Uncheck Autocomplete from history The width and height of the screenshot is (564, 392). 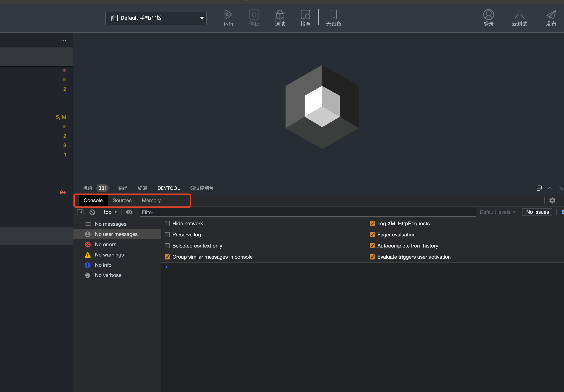[372, 246]
